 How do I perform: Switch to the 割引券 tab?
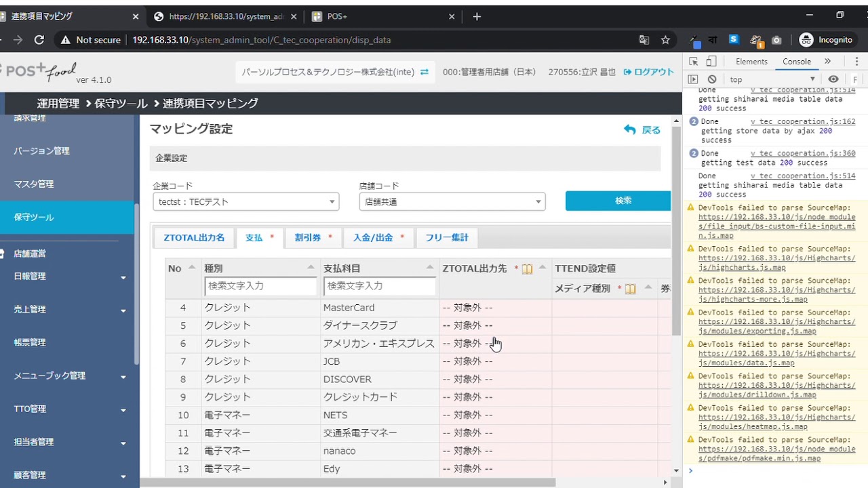click(x=313, y=238)
